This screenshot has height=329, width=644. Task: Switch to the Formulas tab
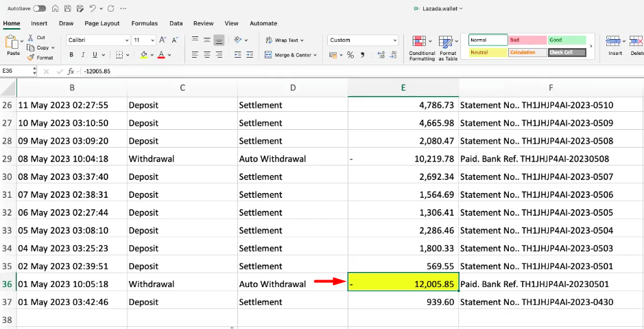[x=144, y=23]
